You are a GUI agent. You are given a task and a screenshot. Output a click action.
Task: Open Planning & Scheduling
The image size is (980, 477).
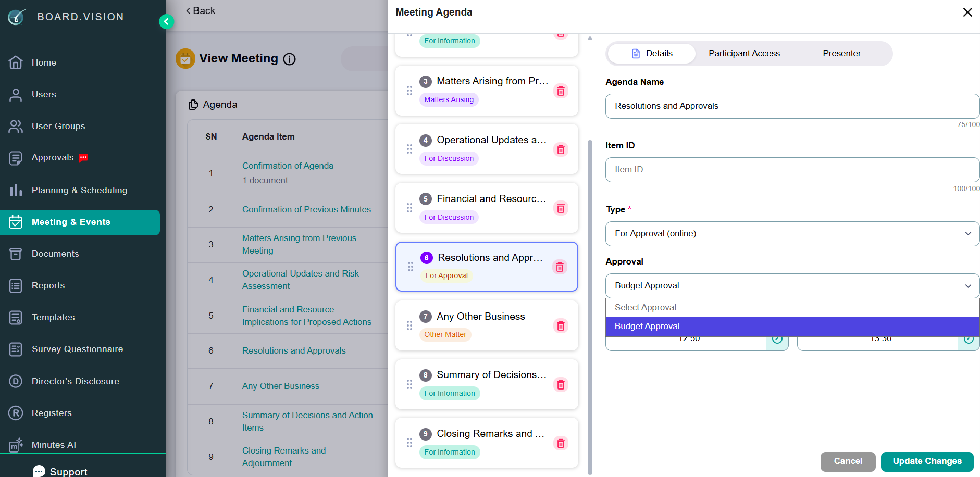pos(79,190)
